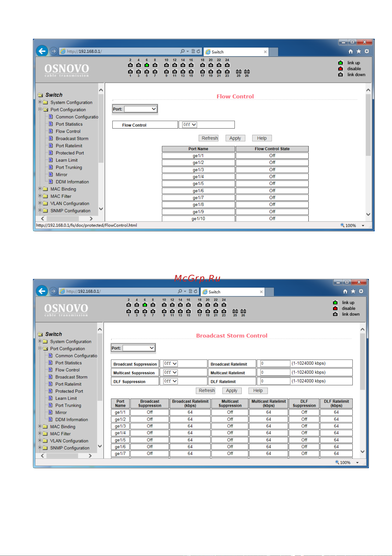This screenshot has height=556, width=392.
Task: Open Port Statistics in the Flow Control window tree
Action: coord(69,124)
